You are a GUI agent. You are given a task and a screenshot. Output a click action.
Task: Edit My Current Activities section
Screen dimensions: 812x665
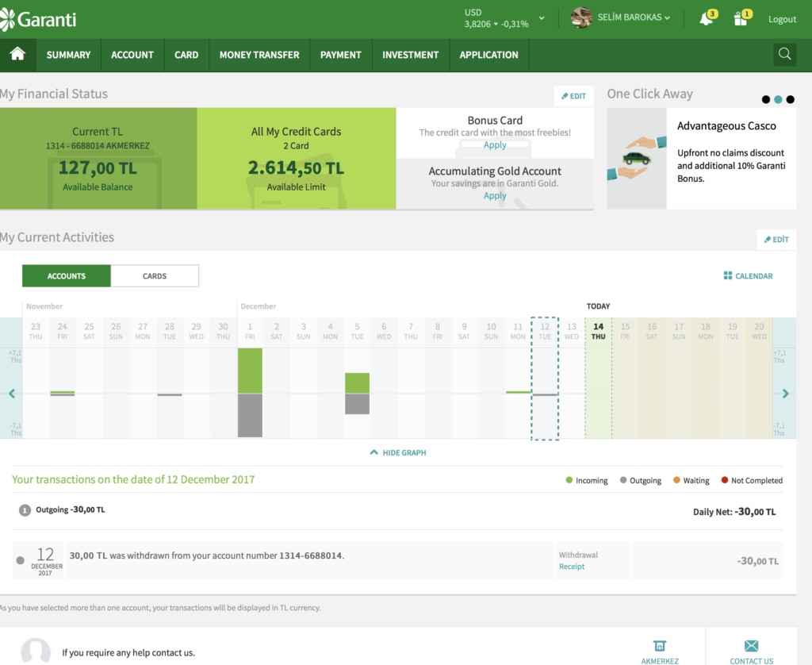[x=776, y=240]
